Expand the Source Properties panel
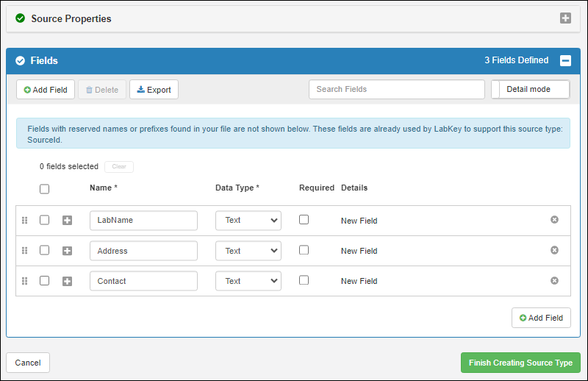Screen dimensions: 588x381 click(565, 18)
